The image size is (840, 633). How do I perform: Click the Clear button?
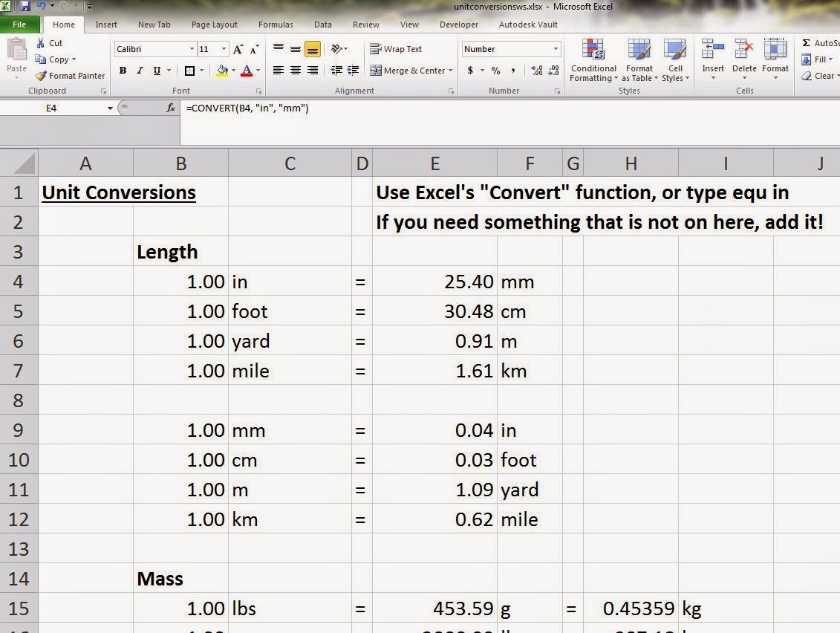click(818, 76)
